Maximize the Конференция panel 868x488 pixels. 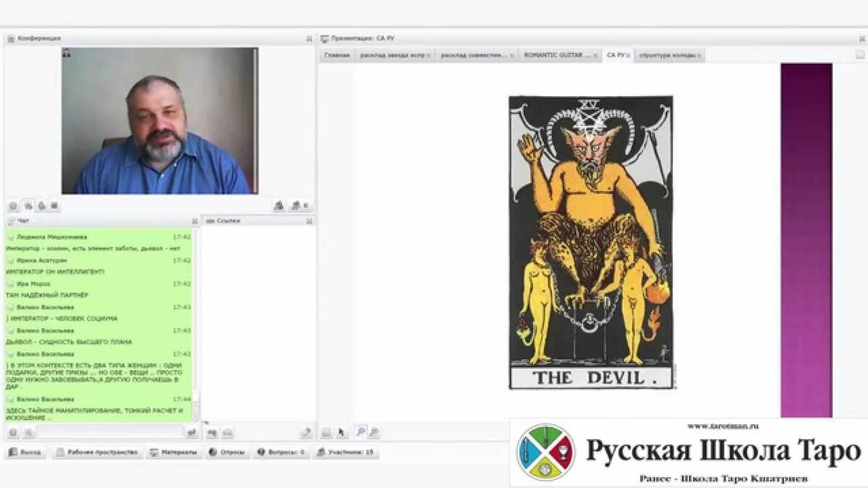(309, 38)
